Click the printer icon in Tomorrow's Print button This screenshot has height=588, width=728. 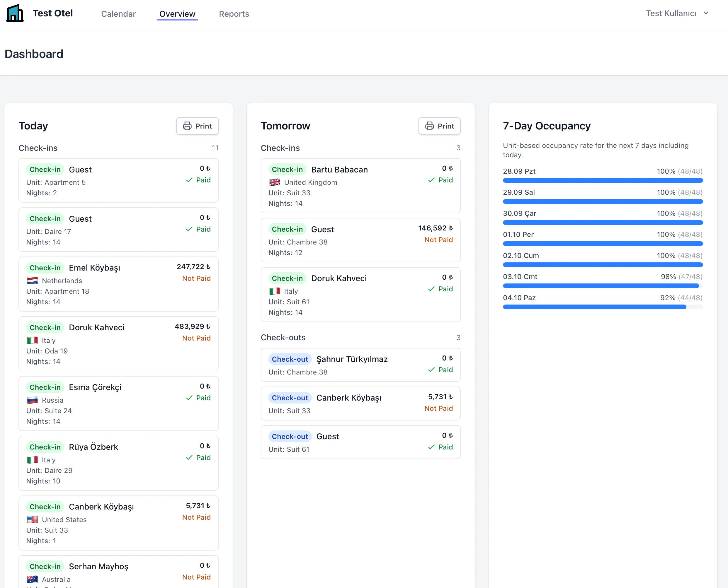(429, 126)
